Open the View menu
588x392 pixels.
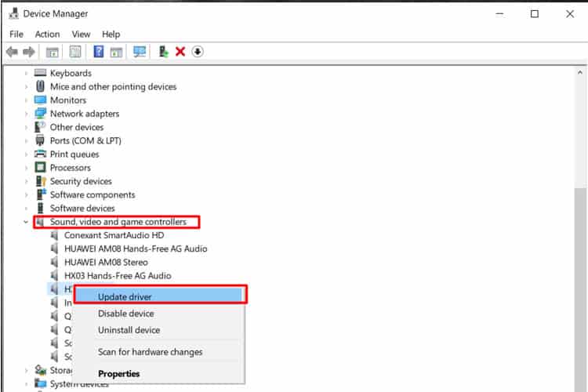pyautogui.click(x=81, y=34)
